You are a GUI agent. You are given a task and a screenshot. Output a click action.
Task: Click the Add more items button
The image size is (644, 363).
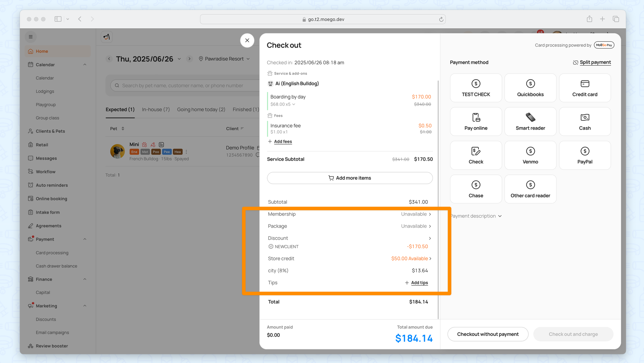tap(349, 178)
